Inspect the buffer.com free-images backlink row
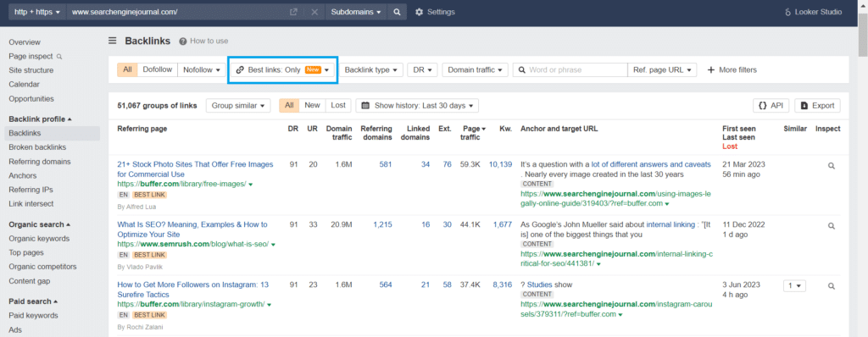The height and width of the screenshot is (337, 868). click(x=831, y=165)
